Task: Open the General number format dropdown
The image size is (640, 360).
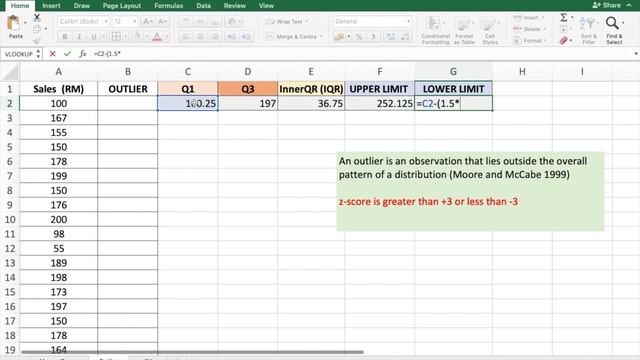Action: click(x=408, y=21)
